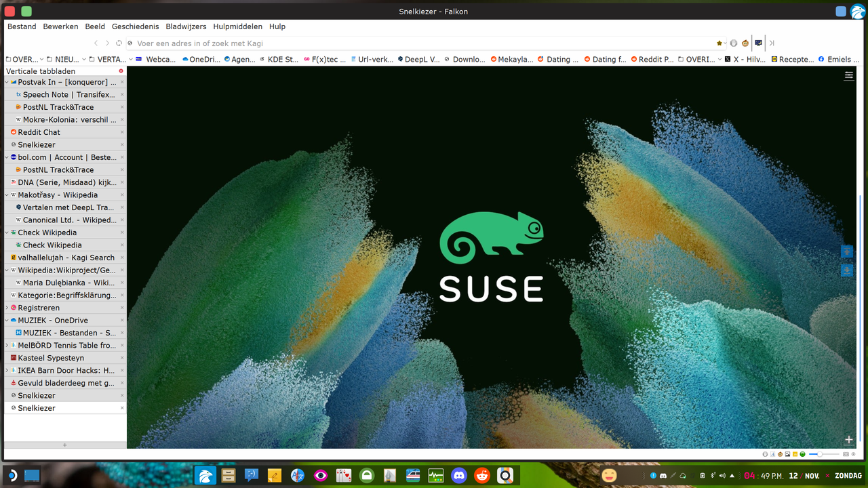Bookmark this page with the star icon
Screen dimensions: 868x488
click(x=719, y=43)
